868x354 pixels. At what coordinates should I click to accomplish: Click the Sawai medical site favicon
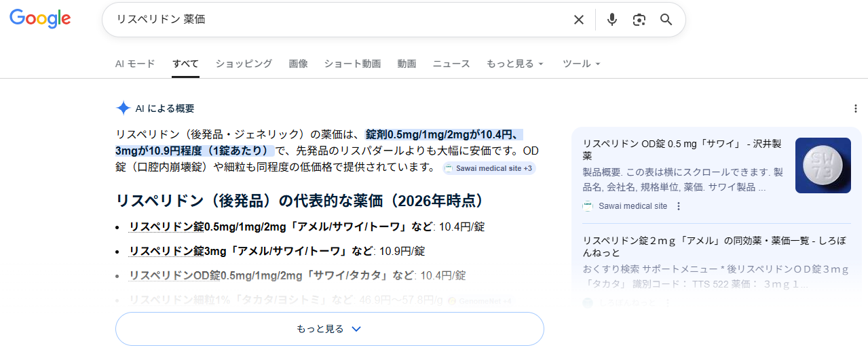(588, 206)
